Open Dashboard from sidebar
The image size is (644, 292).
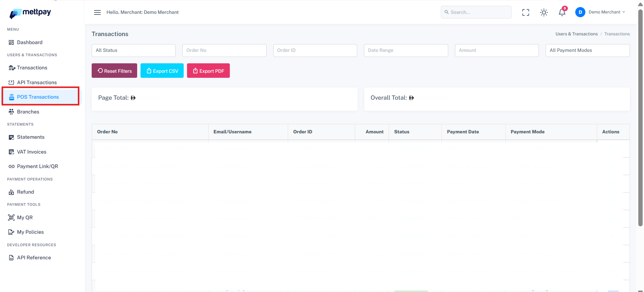[x=30, y=42]
